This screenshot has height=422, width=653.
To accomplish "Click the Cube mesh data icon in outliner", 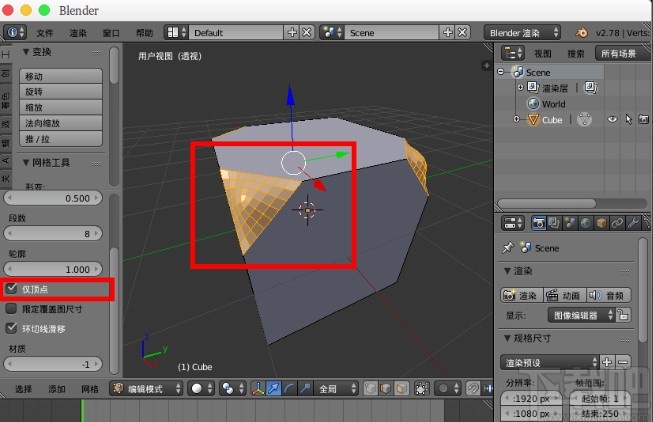I will coord(584,120).
